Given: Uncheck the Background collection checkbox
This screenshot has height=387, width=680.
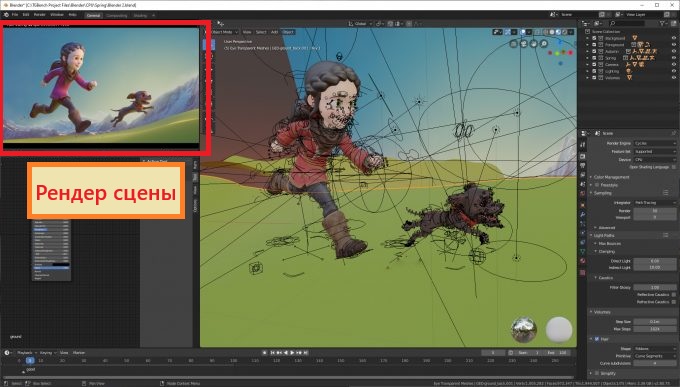Looking at the screenshot, I should [x=594, y=38].
